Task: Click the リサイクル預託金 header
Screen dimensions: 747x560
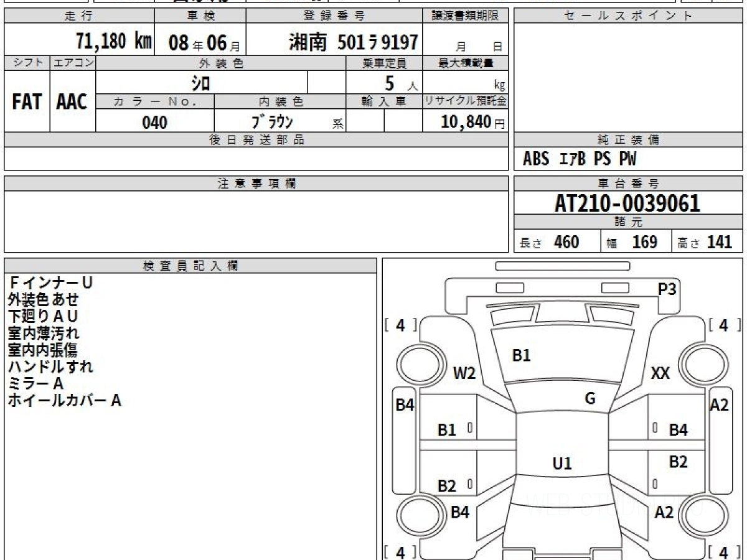Action: pyautogui.click(x=466, y=102)
